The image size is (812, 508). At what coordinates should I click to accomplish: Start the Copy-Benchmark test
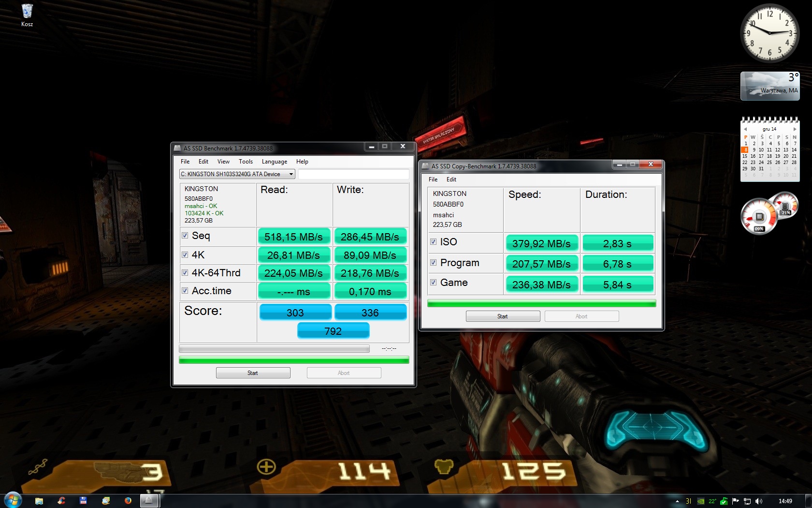click(503, 316)
